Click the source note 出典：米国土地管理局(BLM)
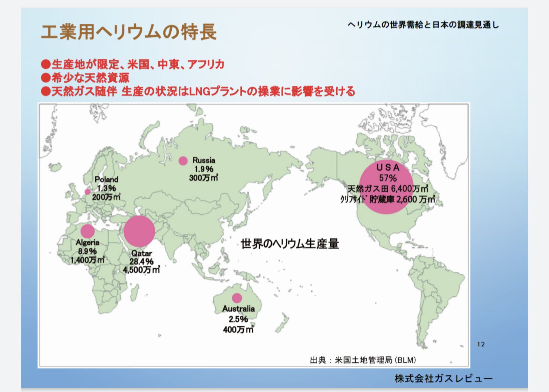549x392 pixels. click(363, 360)
